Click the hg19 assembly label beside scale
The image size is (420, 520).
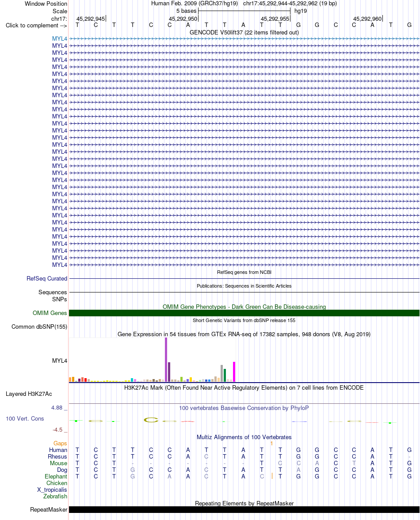pyautogui.click(x=301, y=11)
